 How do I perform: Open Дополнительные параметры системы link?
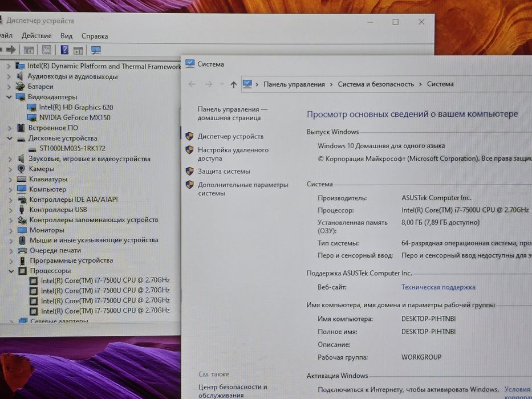pos(243,189)
